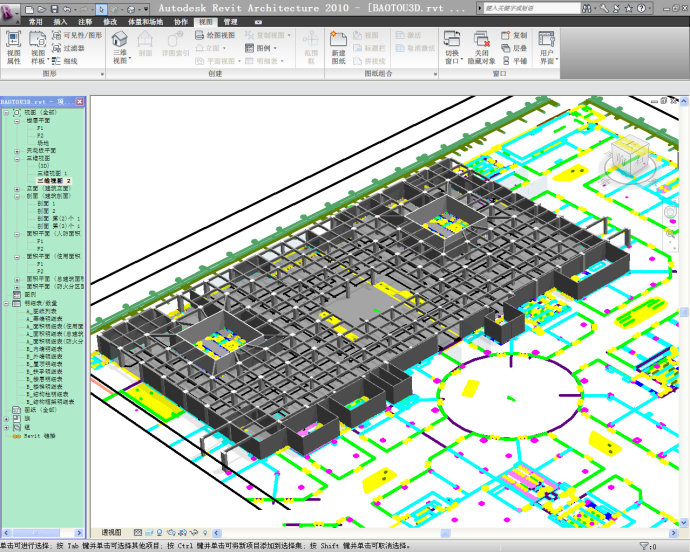Click the 3D view icon in quick-access toolbar
690x552 pixels.
click(x=131, y=9)
